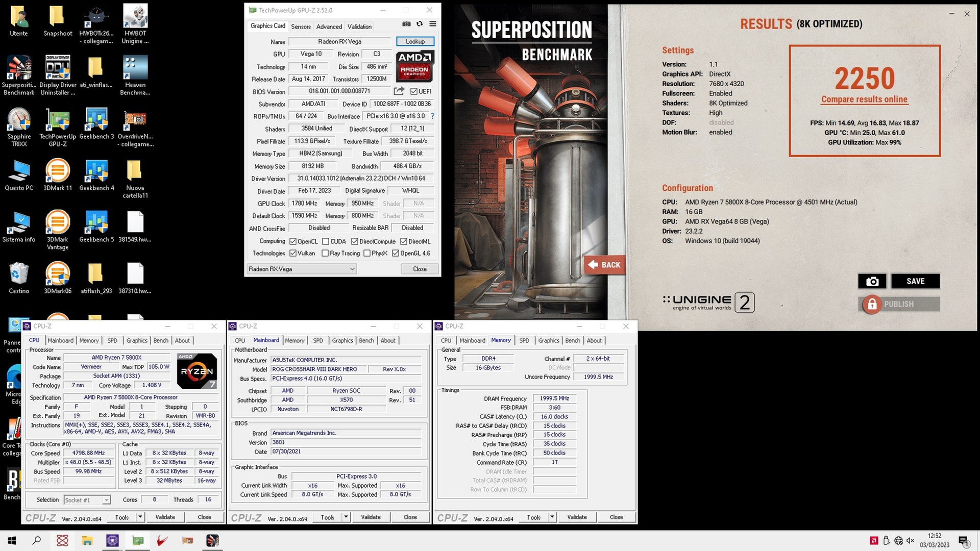Launch 3DMark 11 desktop shortcut

pos(58,175)
